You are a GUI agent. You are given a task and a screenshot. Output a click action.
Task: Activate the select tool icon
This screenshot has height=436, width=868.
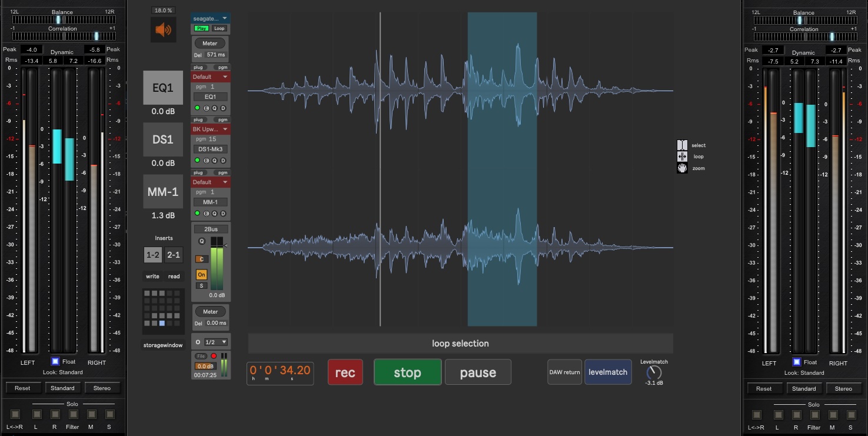pos(682,145)
